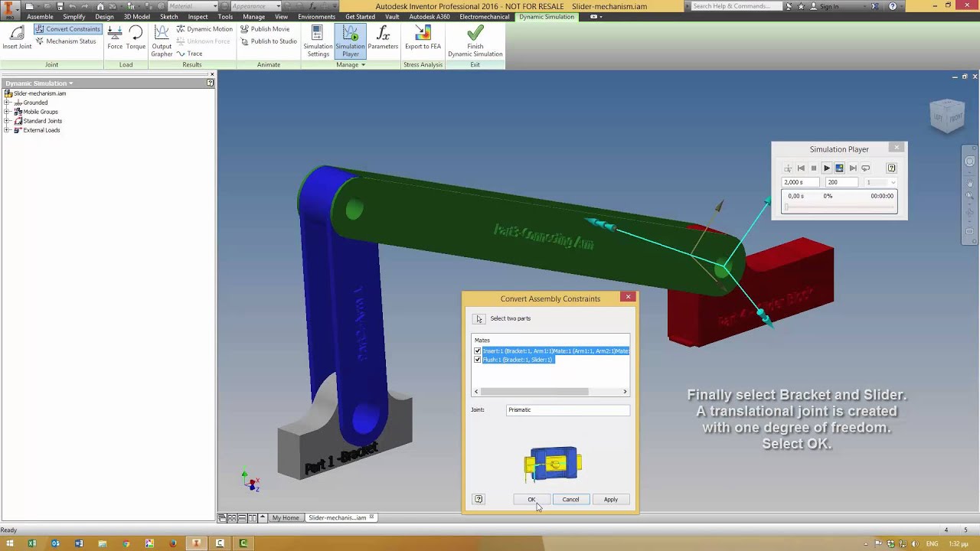Click Select two parts arrow button
This screenshot has width=980, height=551.
point(479,318)
